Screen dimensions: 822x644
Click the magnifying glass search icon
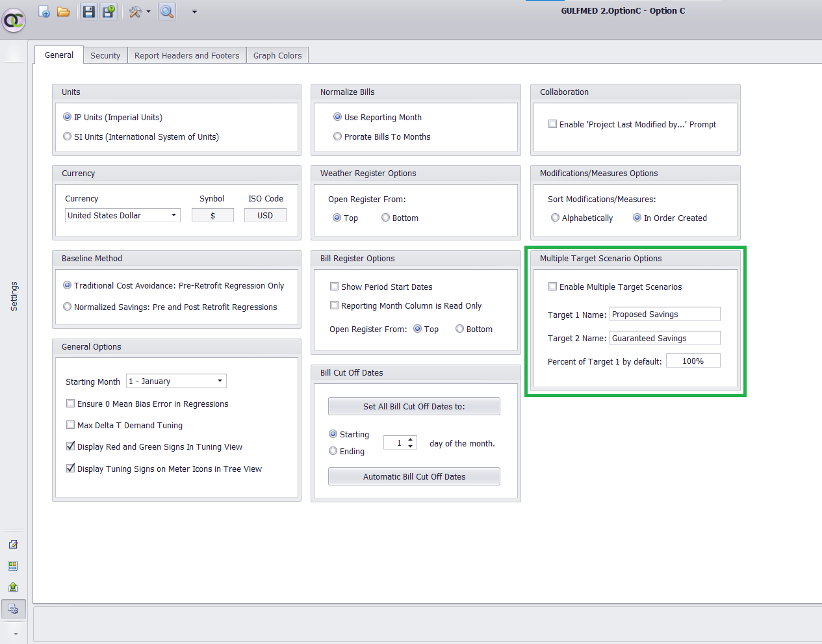click(167, 11)
